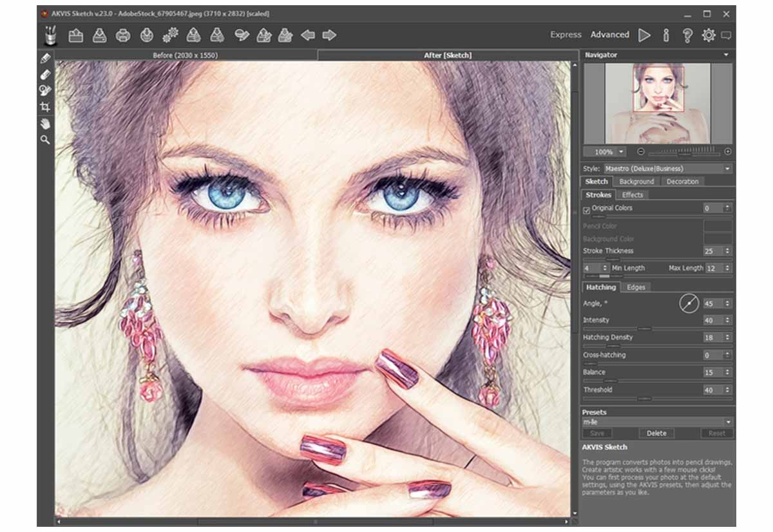Click the Hatching Density slider track

tap(657, 346)
